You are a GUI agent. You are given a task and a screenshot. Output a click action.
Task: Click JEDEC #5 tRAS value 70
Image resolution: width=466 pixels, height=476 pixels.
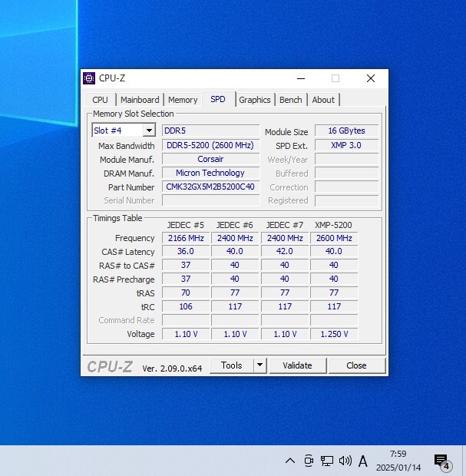pyautogui.click(x=186, y=293)
